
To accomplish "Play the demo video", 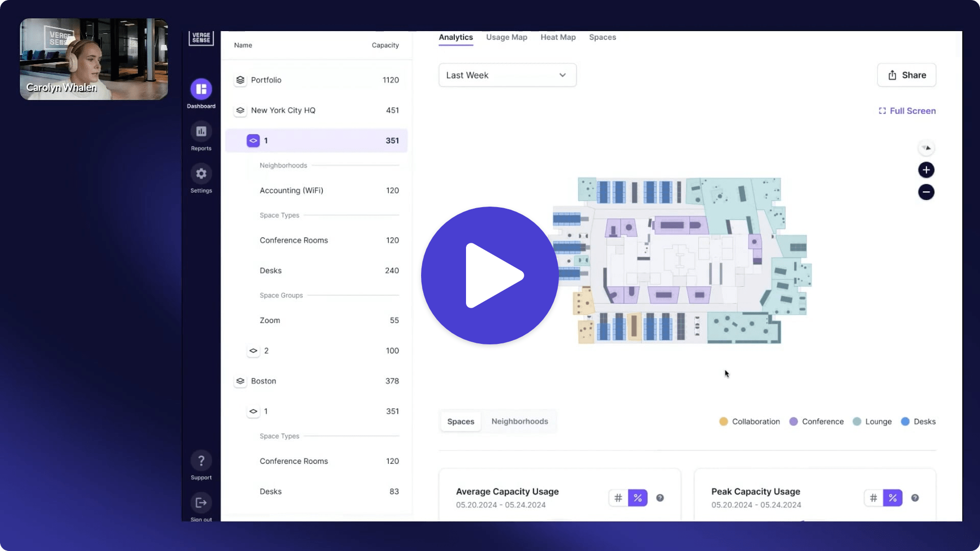I will [490, 275].
